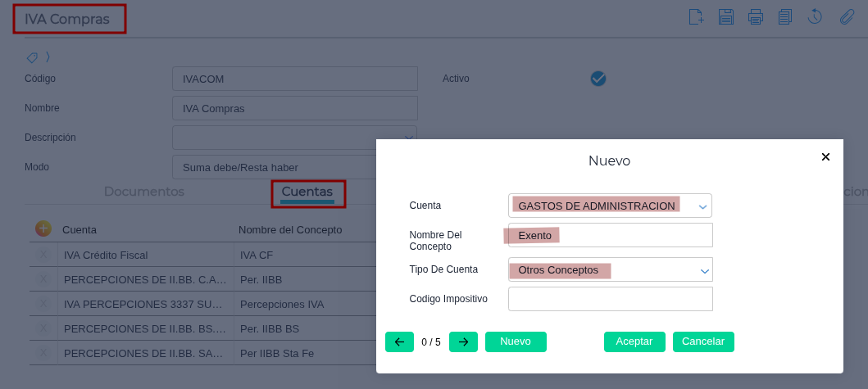Click the paperclip attachment icon
The image size is (868, 389).
[x=847, y=16]
